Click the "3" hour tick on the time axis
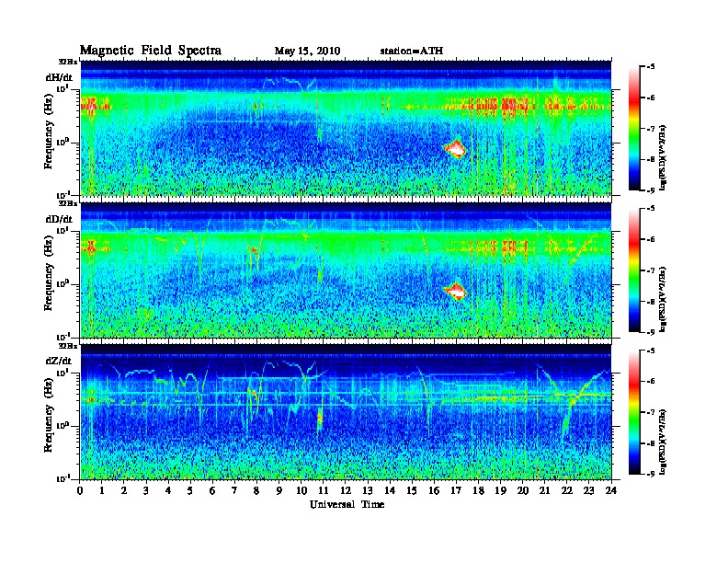This screenshot has height=563, width=728. [146, 490]
